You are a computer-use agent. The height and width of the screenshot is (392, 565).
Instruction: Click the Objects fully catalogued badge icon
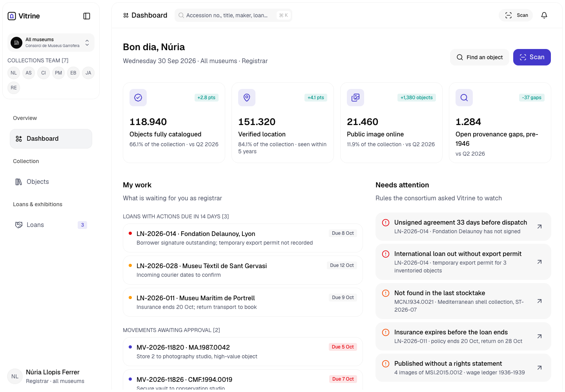pyautogui.click(x=138, y=98)
